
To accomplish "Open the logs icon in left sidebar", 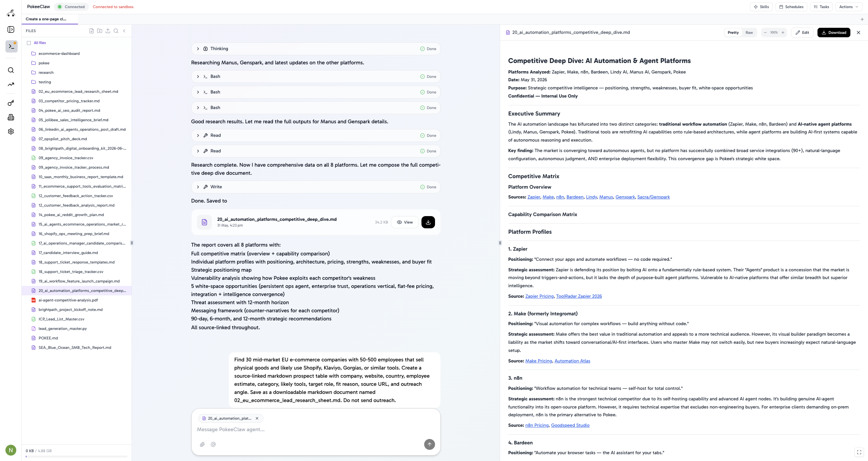I will pyautogui.click(x=11, y=117).
